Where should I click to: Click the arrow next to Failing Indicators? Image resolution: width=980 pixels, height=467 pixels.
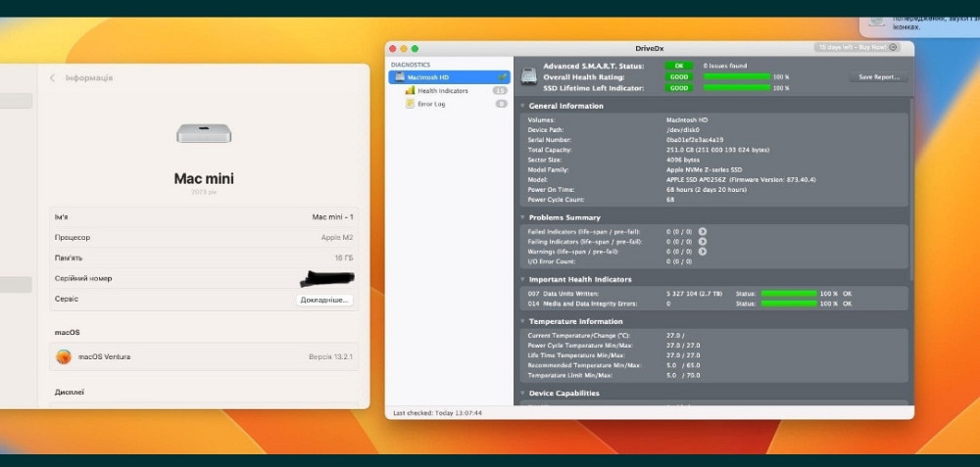[703, 241]
